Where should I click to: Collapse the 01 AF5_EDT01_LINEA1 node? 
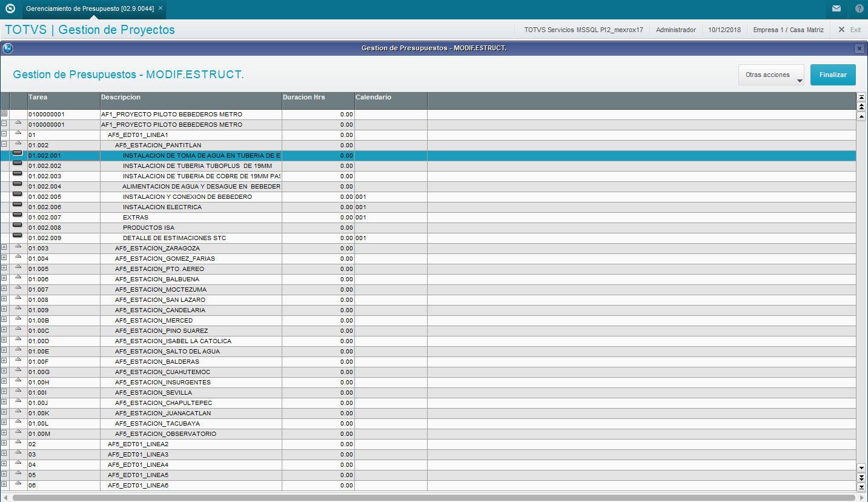4,134
